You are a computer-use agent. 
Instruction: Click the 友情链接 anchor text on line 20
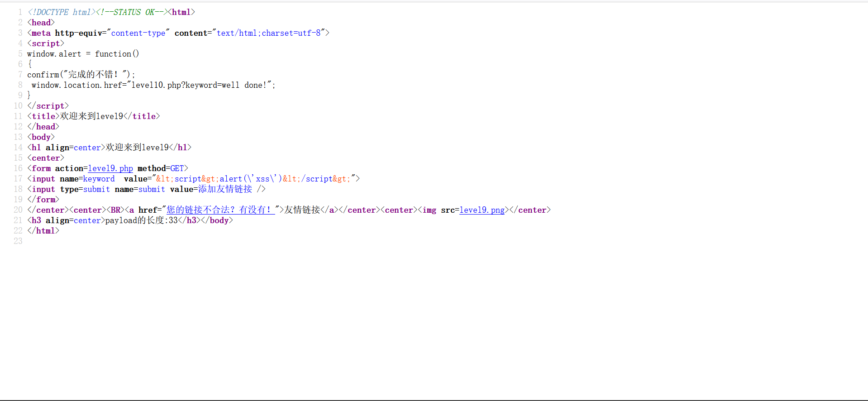point(302,210)
